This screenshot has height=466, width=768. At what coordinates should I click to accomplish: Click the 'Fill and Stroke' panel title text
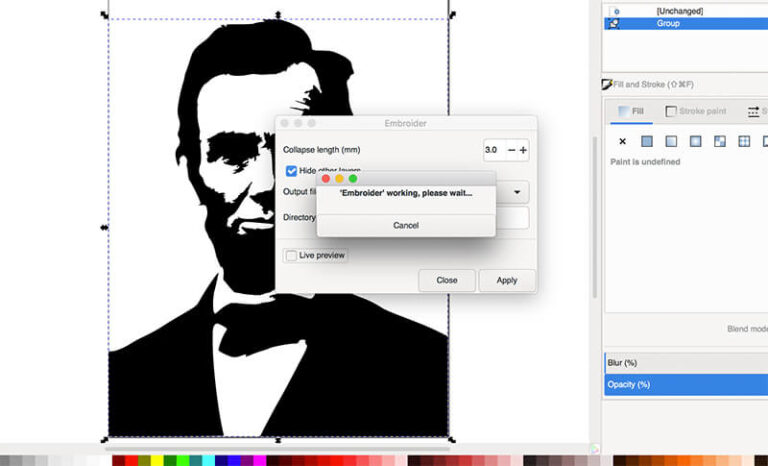(653, 84)
